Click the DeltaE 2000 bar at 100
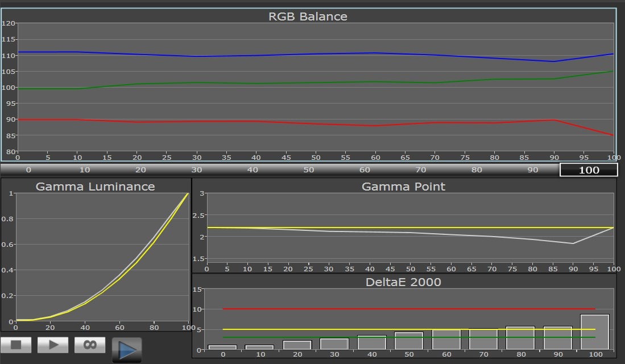The width and height of the screenshot is (625, 364). (594, 332)
